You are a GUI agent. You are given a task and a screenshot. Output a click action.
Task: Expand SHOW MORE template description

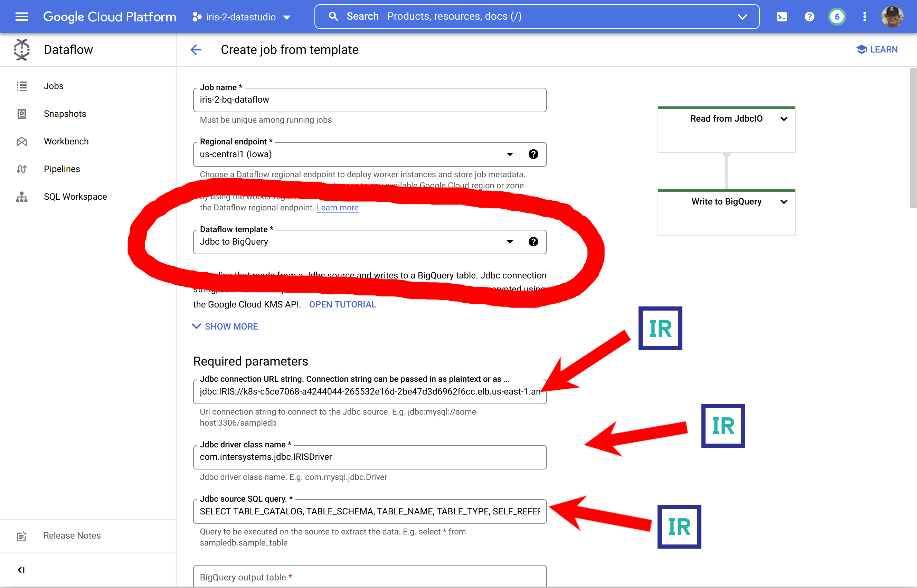[225, 326]
